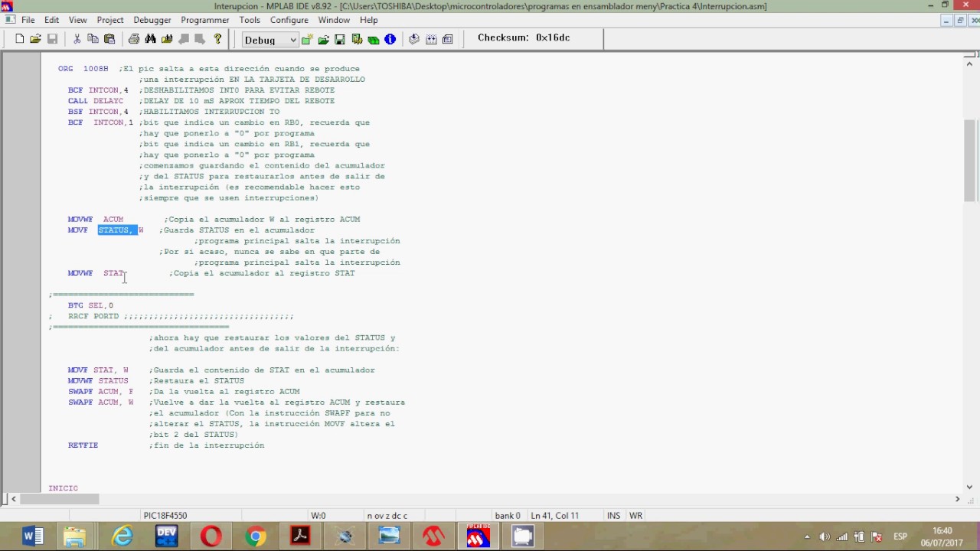Open file using the yellow folder icon
The width and height of the screenshot is (980, 551).
35,39
